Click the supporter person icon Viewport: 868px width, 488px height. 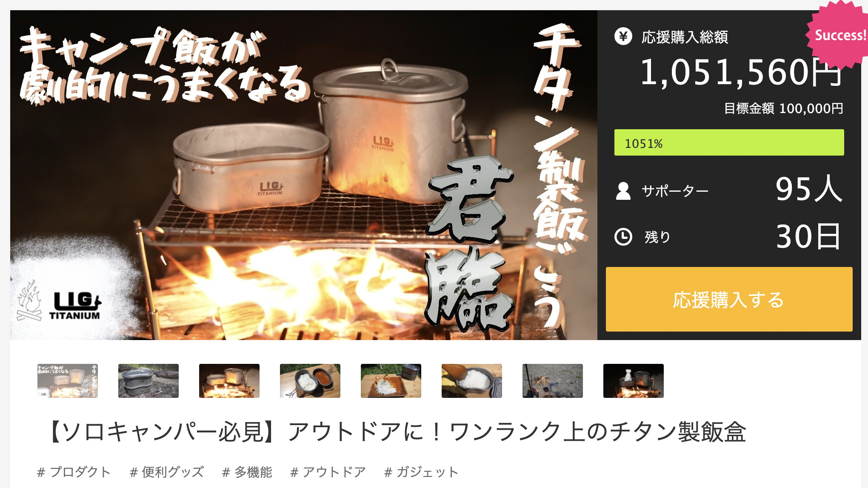click(x=623, y=191)
